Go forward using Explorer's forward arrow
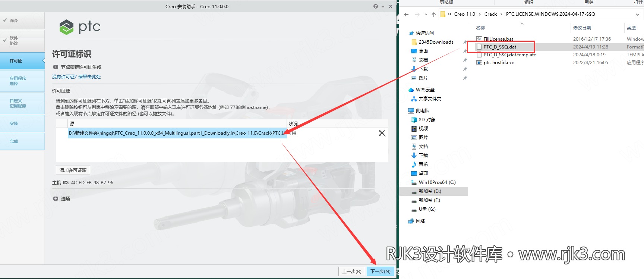The width and height of the screenshot is (644, 279). pyautogui.click(x=417, y=15)
